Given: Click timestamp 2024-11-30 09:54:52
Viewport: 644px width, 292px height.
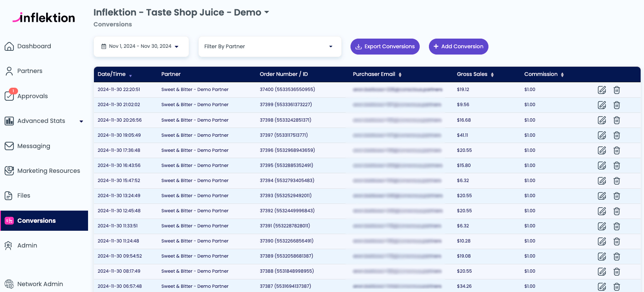Looking at the screenshot, I should click(119, 256).
